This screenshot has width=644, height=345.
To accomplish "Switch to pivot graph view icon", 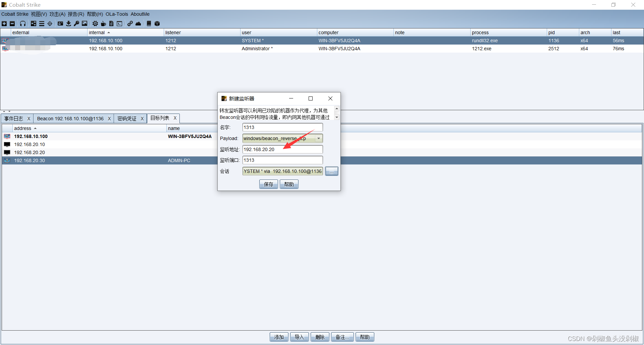I will click(x=34, y=23).
